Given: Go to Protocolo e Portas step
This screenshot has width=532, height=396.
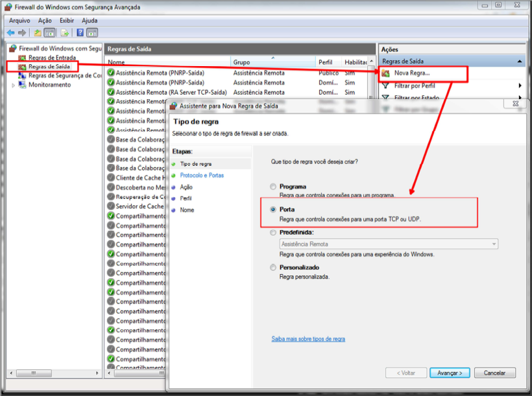Looking at the screenshot, I should (x=202, y=175).
